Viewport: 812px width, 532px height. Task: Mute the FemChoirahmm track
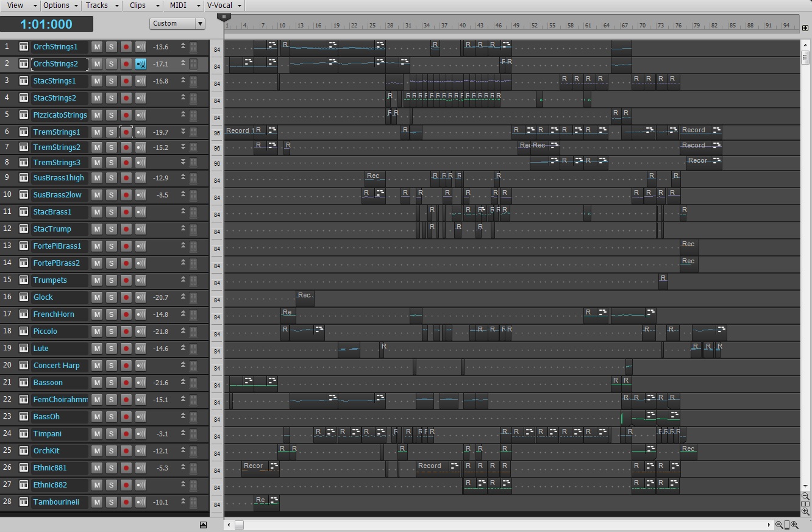97,400
